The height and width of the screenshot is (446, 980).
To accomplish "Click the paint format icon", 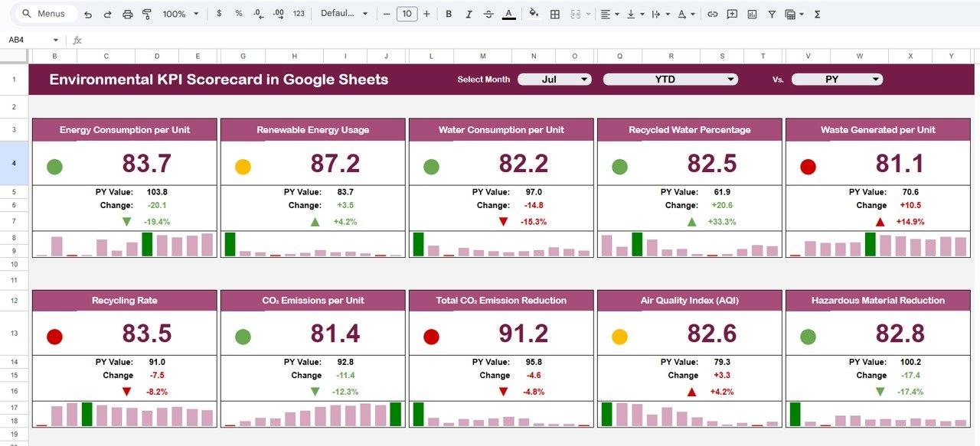I will 148,13.
